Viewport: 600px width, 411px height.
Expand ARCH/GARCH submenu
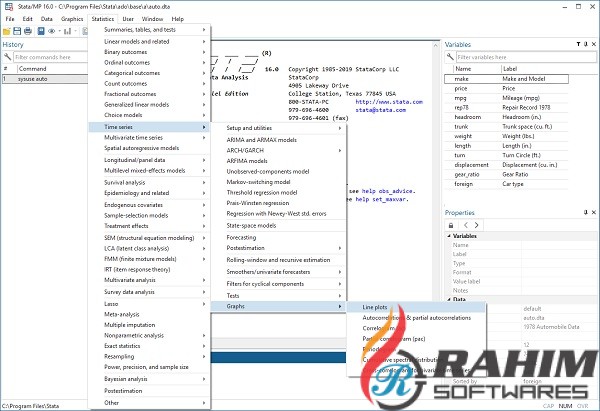(x=279, y=150)
